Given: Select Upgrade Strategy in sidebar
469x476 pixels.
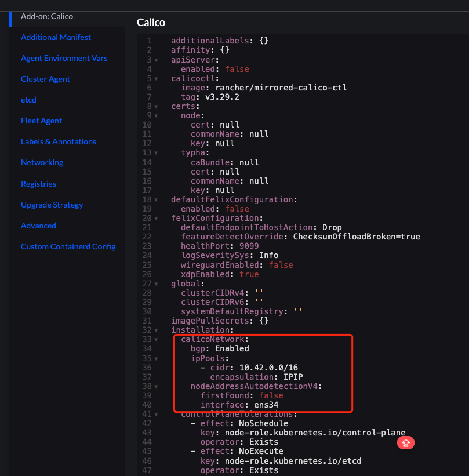Looking at the screenshot, I should click(x=52, y=205).
